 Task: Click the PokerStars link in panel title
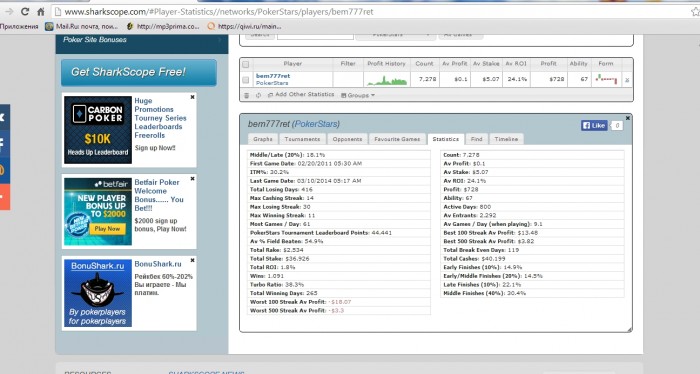tap(316, 124)
